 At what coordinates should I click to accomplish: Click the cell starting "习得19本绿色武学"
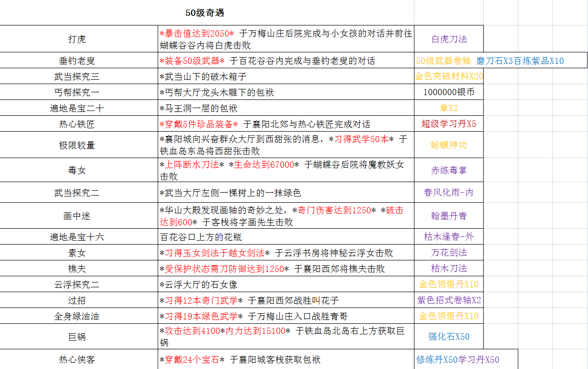click(286, 316)
